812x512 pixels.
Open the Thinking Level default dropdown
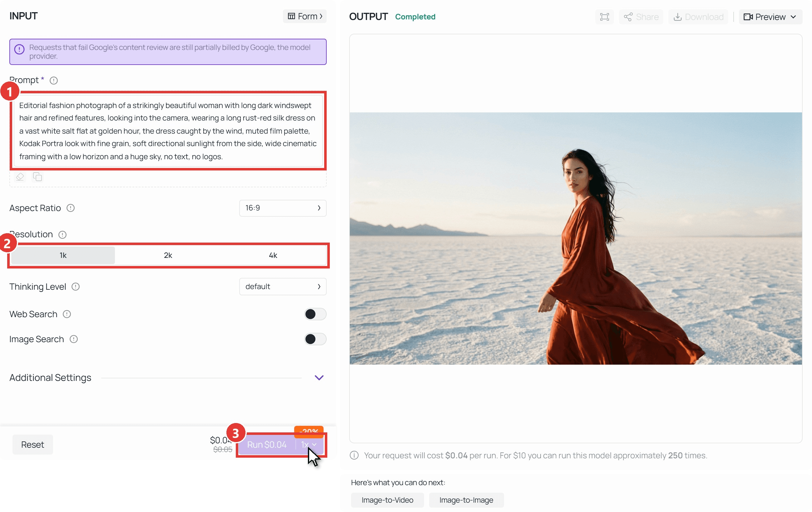(283, 287)
